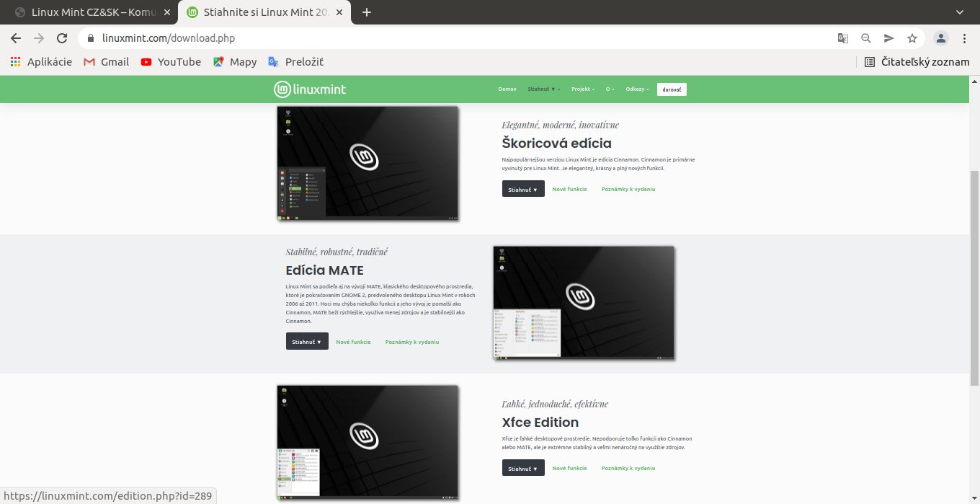Click the Linux Mint logo in header
This screenshot has width=980, height=504.
(x=310, y=89)
